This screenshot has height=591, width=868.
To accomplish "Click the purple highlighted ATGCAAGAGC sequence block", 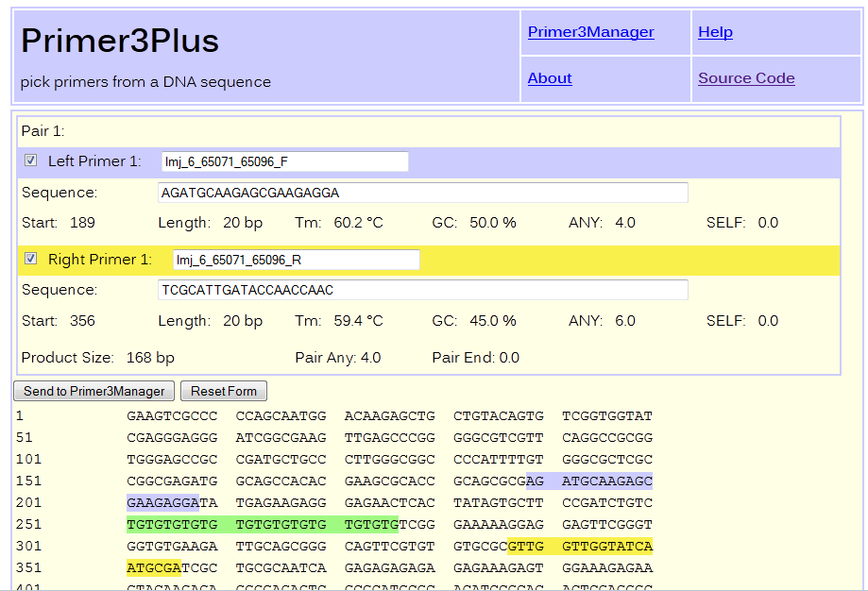I will coord(607,481).
